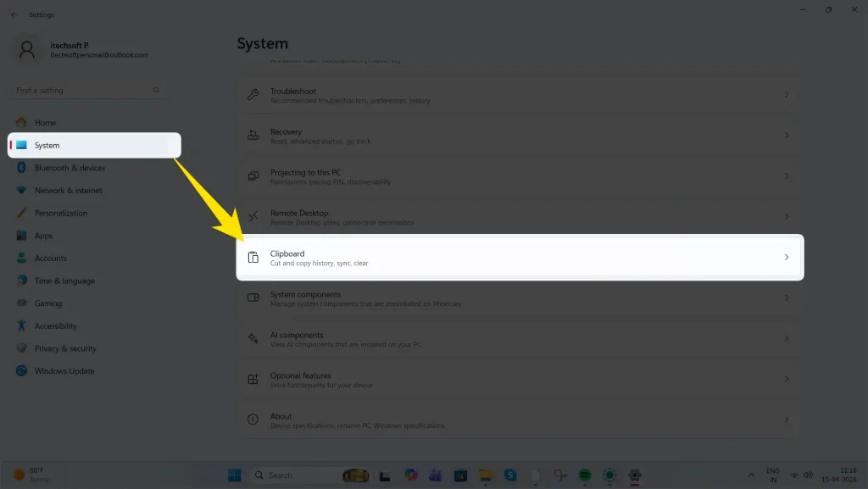Open the itechsoft P account profile
This screenshot has width=868, height=489.
[51, 48]
